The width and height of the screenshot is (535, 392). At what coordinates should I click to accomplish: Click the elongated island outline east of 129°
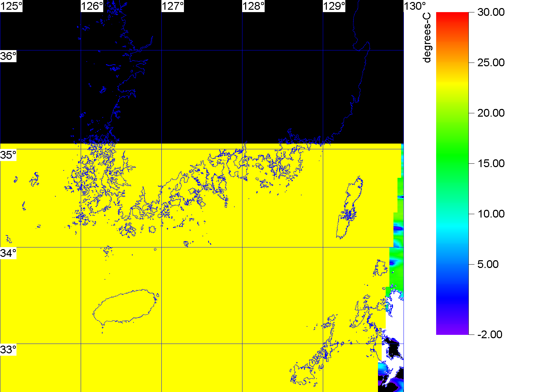350,207
